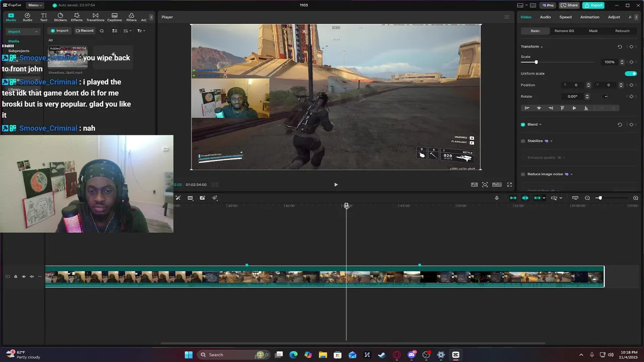Toggle the timeline main track magnet

click(x=513, y=198)
